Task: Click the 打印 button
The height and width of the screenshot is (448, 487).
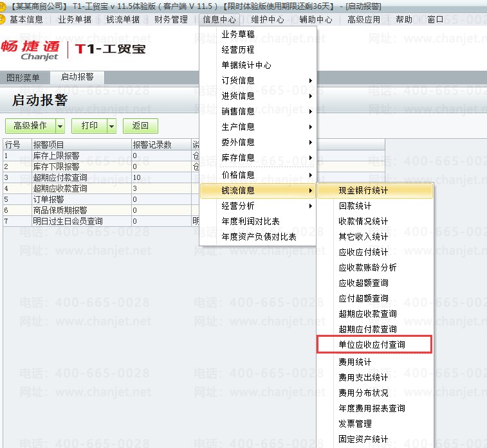Action: (89, 125)
